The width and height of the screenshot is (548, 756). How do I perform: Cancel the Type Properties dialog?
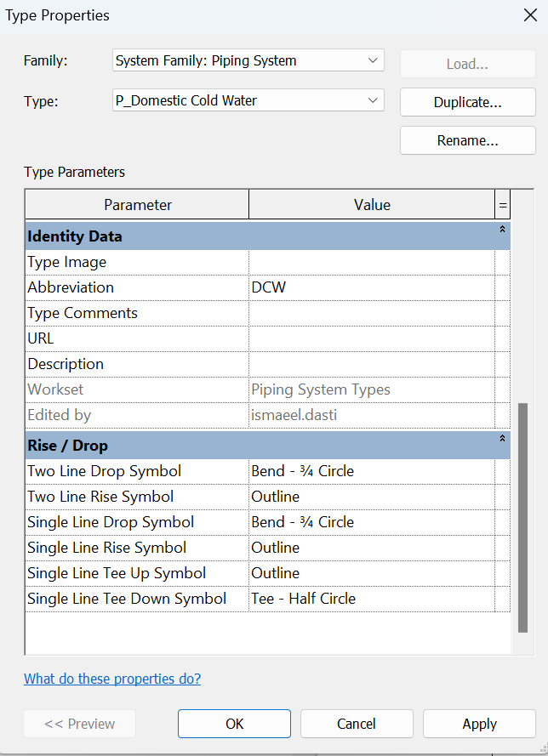click(357, 724)
